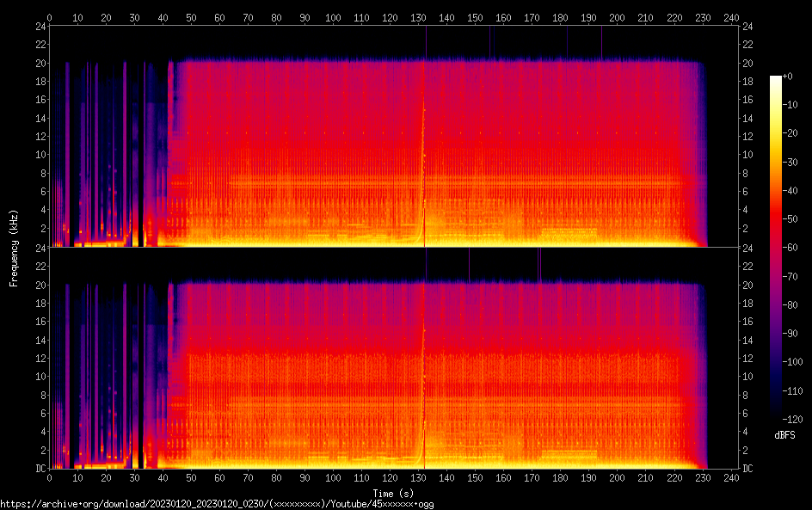Click the 200 mark on top time axis

[x=618, y=17]
